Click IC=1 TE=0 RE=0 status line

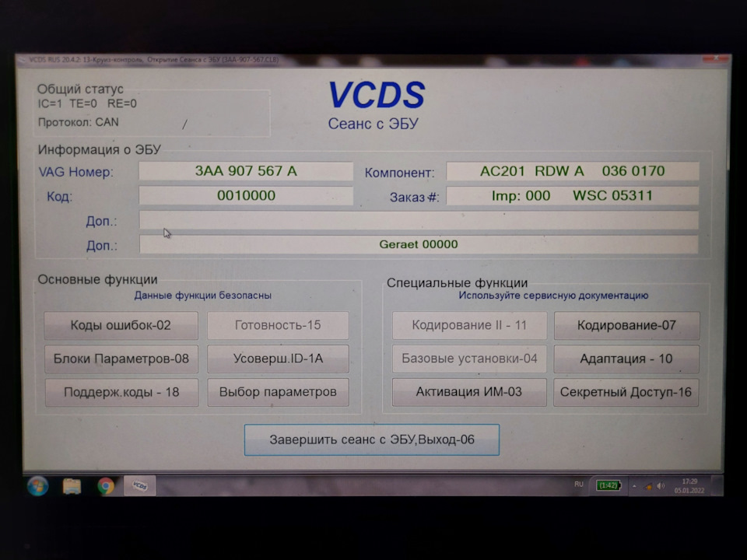coord(88,103)
